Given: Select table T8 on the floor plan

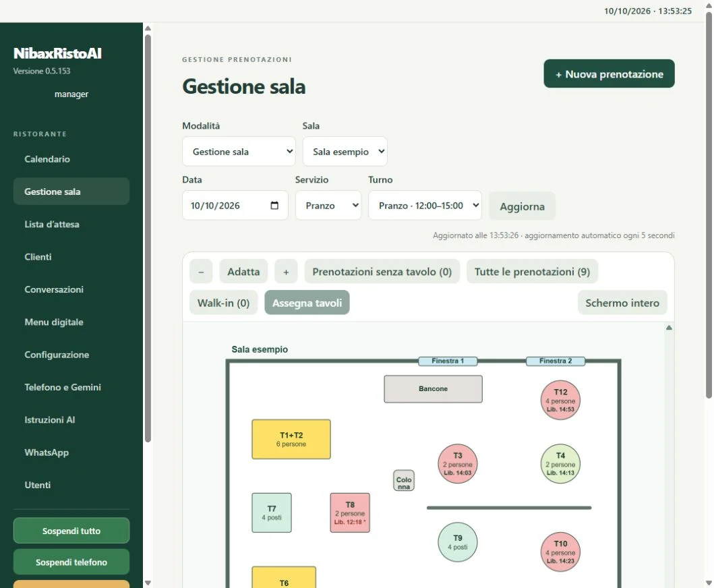Looking at the screenshot, I should 350,513.
